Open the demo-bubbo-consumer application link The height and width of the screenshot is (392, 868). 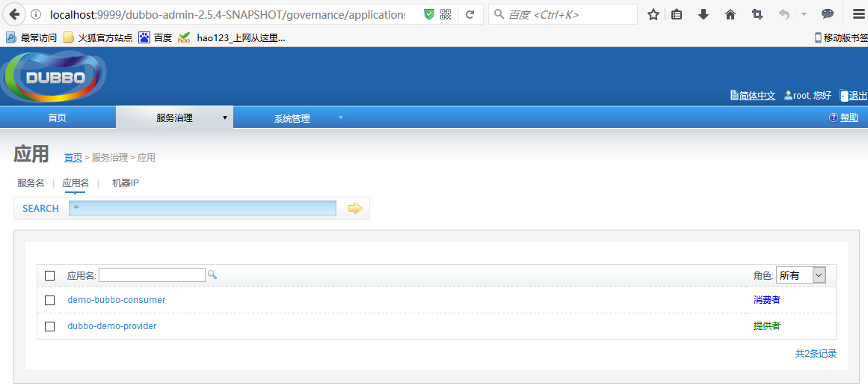[116, 300]
